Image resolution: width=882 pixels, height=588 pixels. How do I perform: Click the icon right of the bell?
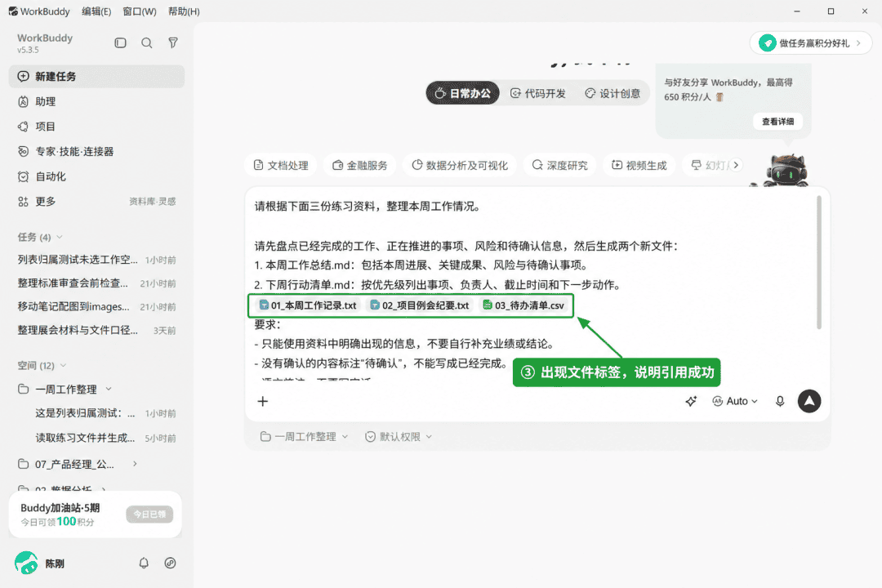170,563
